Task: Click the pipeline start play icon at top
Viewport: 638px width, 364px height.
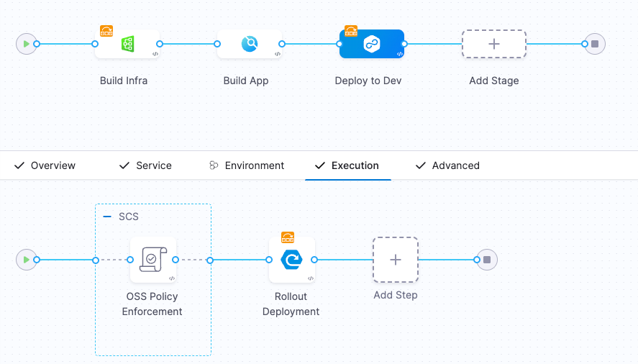Action: point(27,44)
